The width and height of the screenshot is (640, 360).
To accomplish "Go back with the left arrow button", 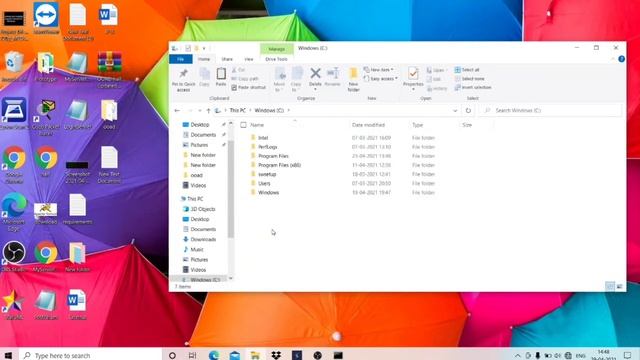I will tap(177, 111).
